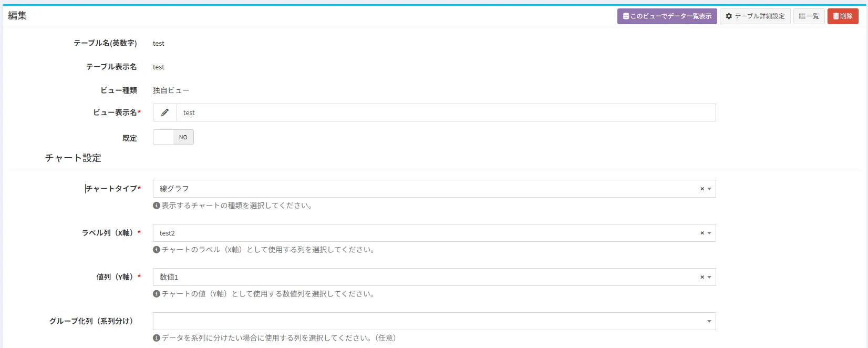This screenshot has height=348, width=868.
Task: Click このビューでデータ一覧表示 button
Action: [x=667, y=16]
